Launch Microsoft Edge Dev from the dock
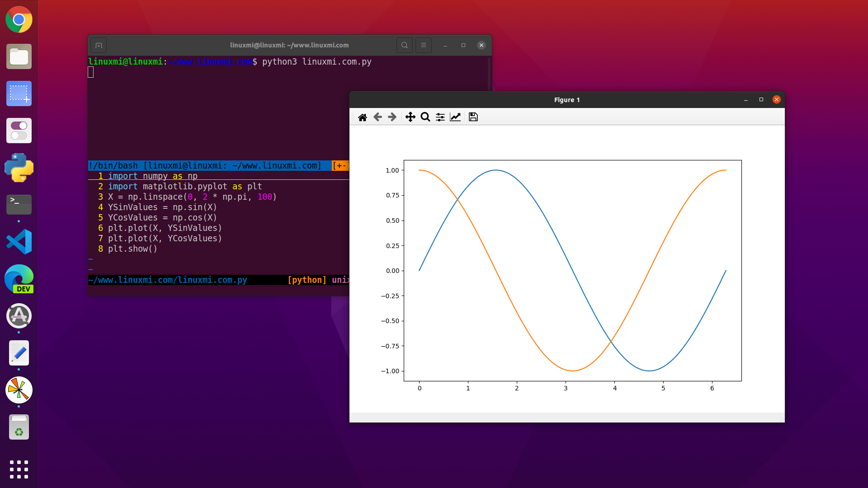Viewport: 868px width, 488px height. tap(19, 279)
